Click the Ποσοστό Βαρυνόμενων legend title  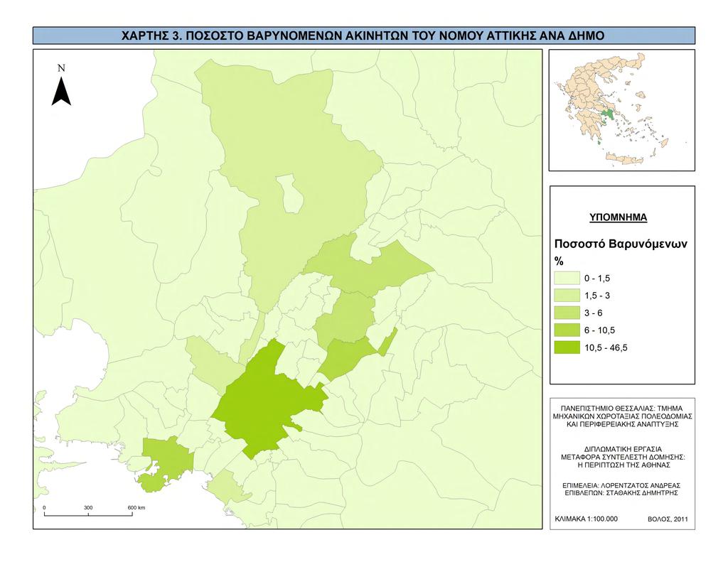(x=621, y=244)
